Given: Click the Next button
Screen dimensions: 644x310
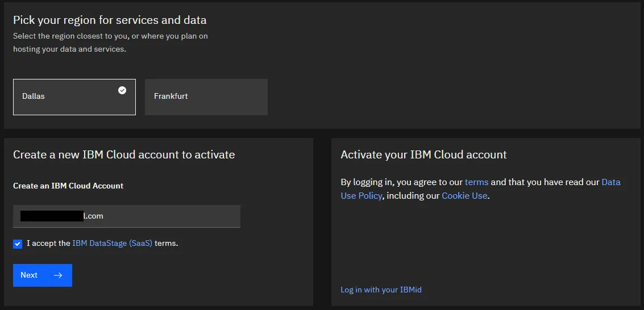Looking at the screenshot, I should coord(43,275).
